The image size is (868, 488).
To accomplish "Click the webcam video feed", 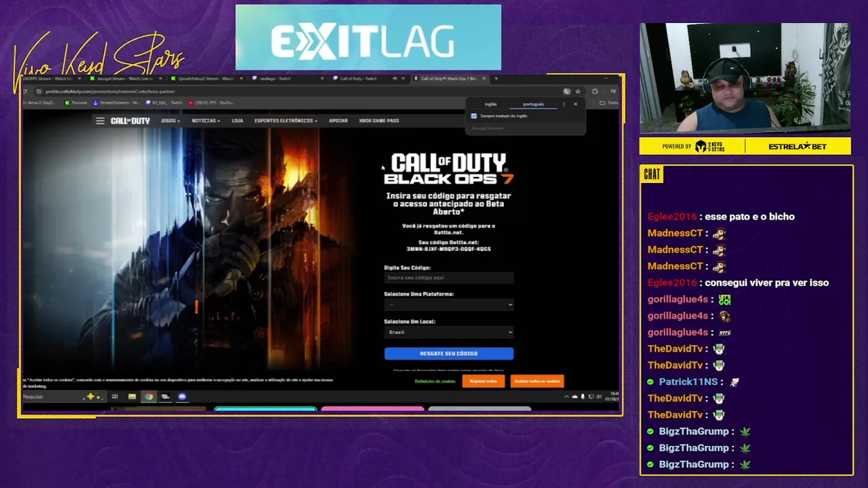I will (745, 77).
